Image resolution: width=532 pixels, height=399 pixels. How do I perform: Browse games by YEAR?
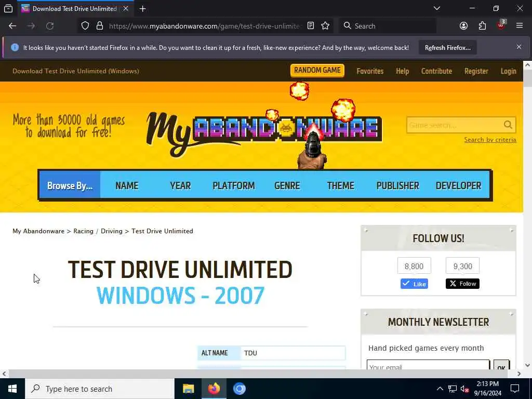click(180, 185)
